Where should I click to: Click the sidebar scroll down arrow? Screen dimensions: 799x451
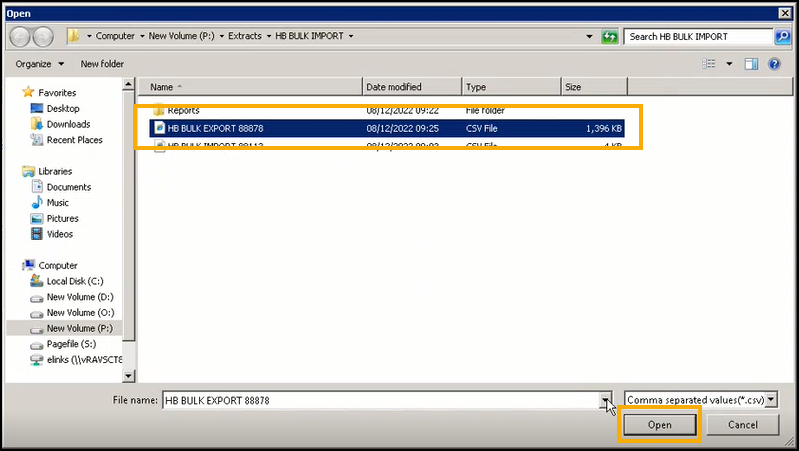coord(128,376)
